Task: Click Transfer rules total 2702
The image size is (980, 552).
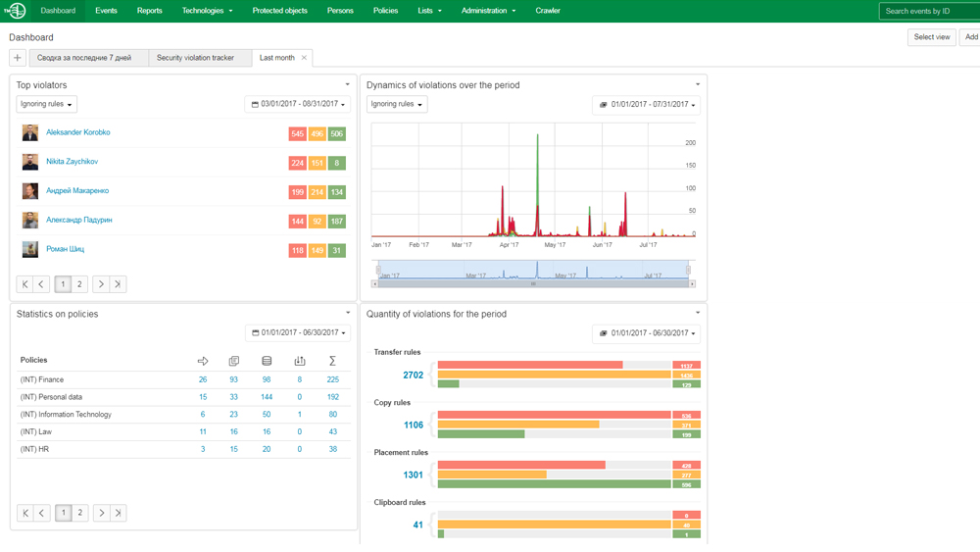Action: click(x=414, y=376)
